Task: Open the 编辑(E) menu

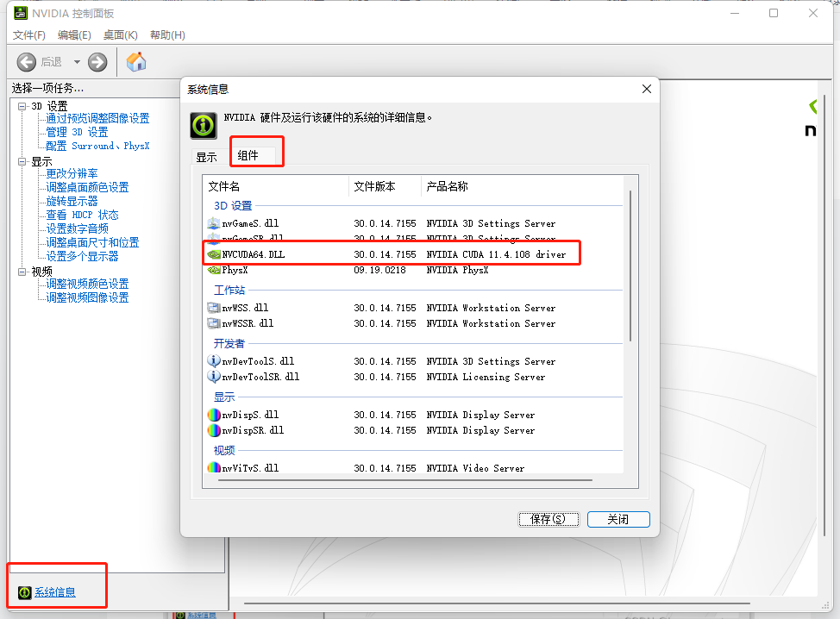Action: point(74,34)
